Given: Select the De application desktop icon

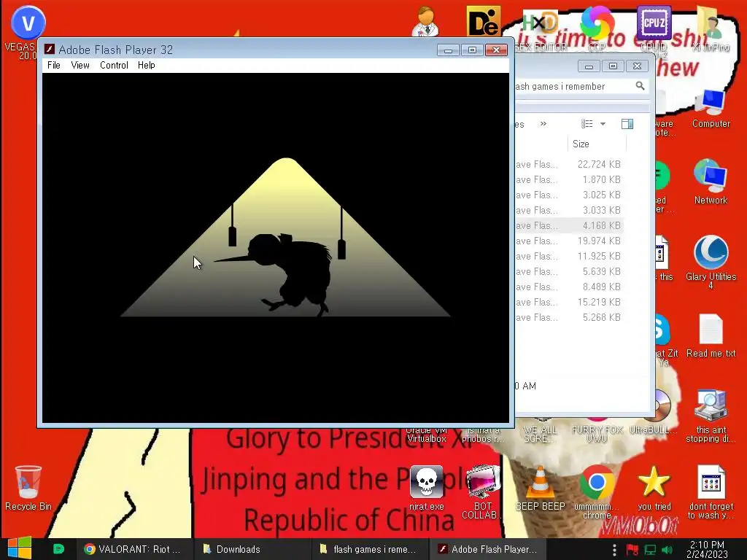Looking at the screenshot, I should 483,21.
